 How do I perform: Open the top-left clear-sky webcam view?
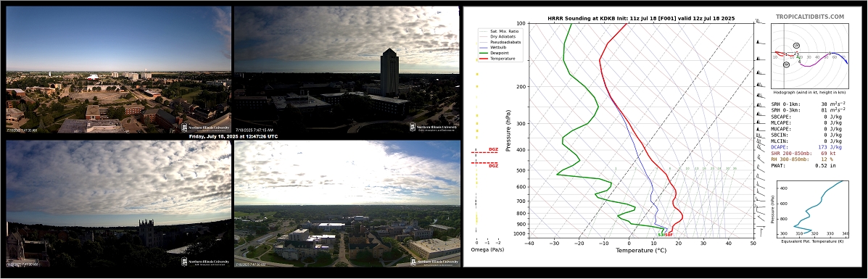click(118, 70)
